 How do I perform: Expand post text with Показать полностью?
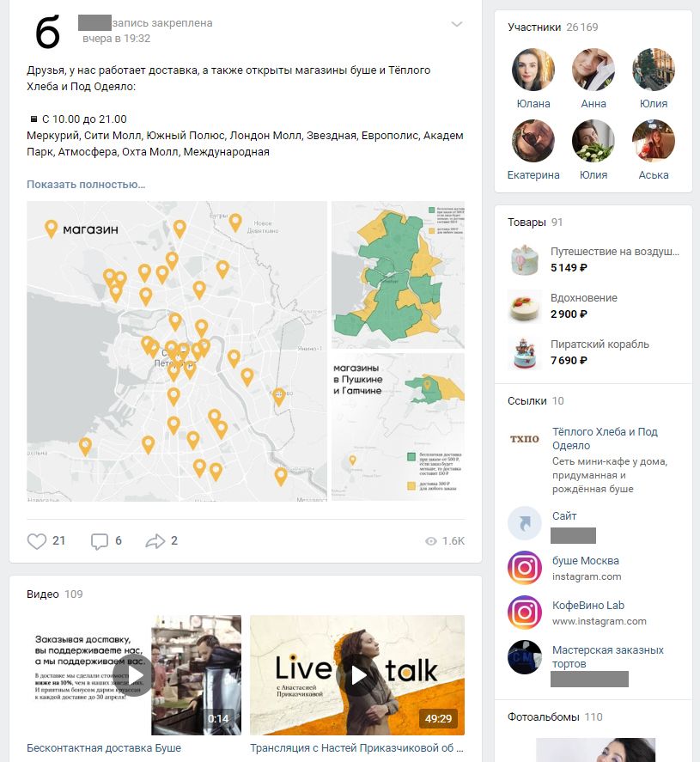coord(86,185)
